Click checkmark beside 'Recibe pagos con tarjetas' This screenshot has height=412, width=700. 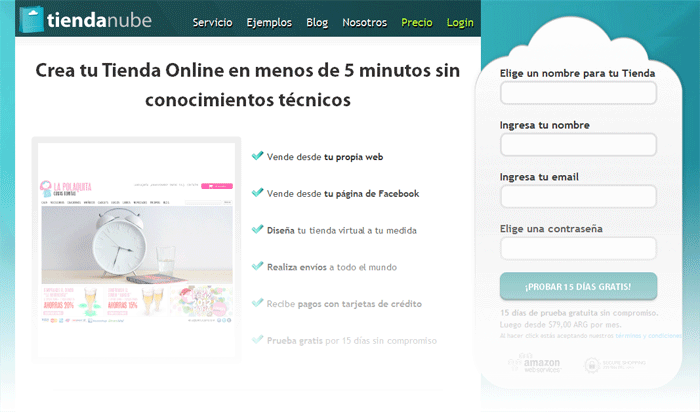(258, 302)
